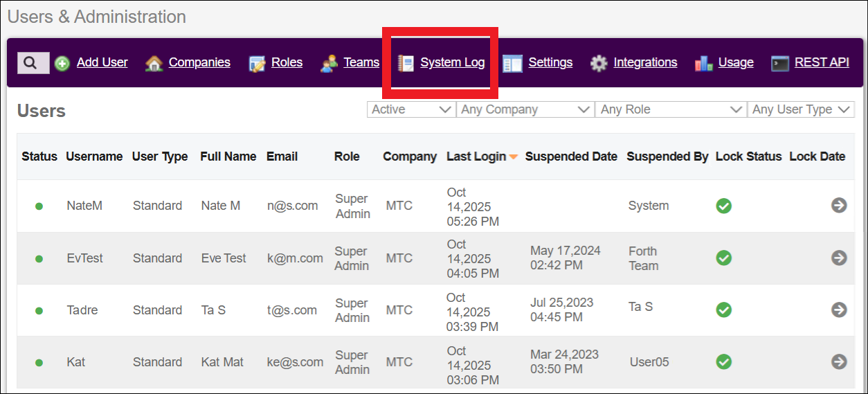Go to Companies link

[199, 62]
